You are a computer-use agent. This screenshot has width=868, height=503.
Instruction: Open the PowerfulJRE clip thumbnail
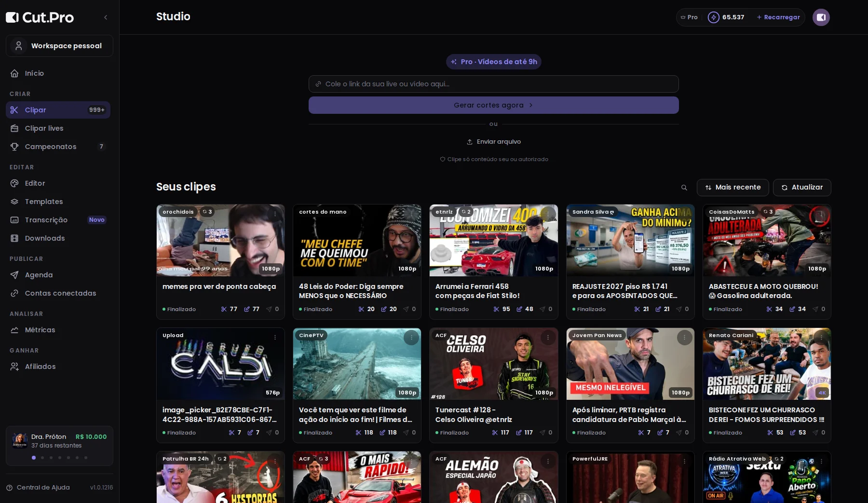click(x=630, y=477)
